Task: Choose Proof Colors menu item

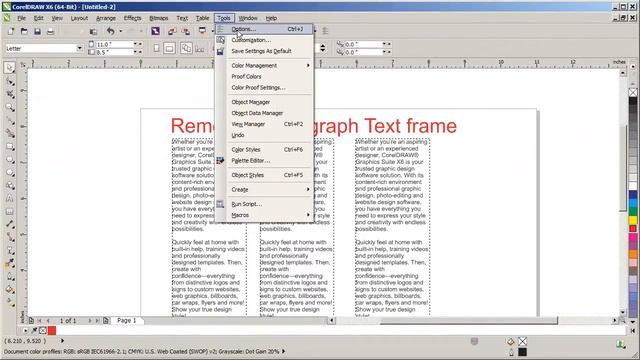Action: point(265,76)
